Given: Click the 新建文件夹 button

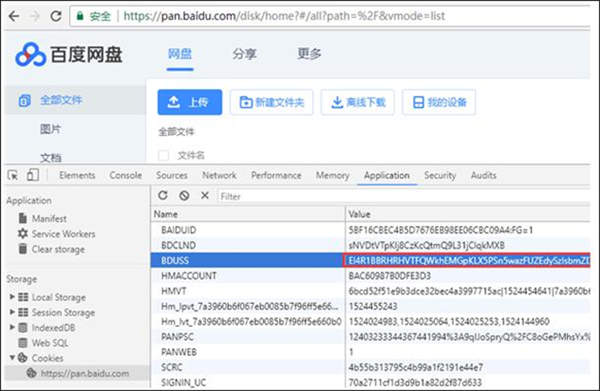Looking at the screenshot, I should pyautogui.click(x=272, y=102).
